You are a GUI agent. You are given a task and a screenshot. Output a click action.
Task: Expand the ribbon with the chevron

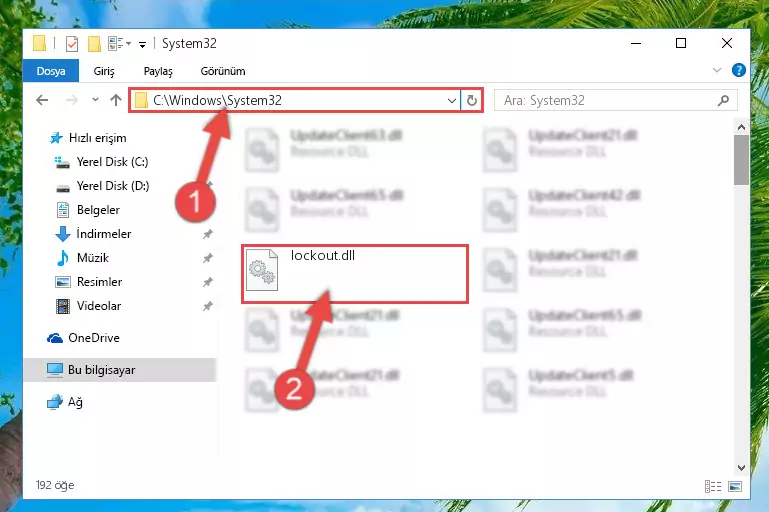click(x=717, y=70)
